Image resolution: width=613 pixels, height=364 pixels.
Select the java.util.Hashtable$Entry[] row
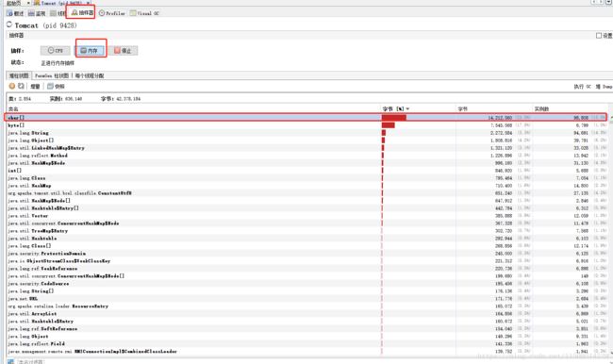306,208
